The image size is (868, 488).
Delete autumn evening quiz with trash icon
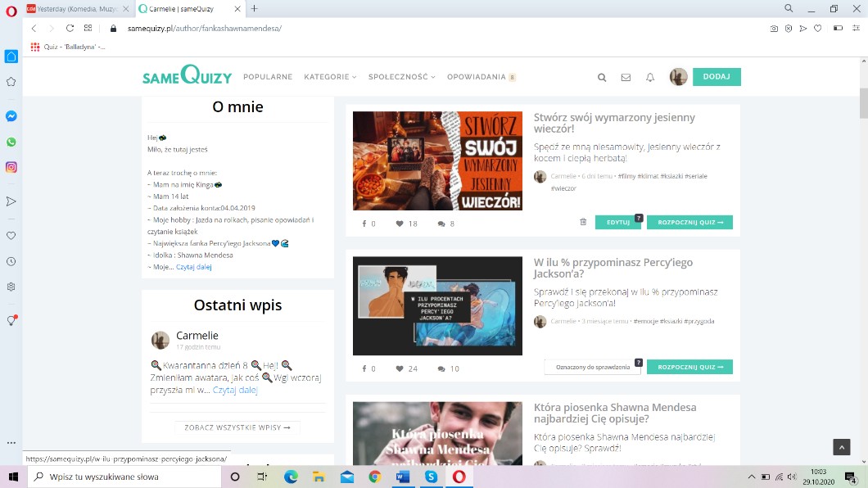point(583,222)
